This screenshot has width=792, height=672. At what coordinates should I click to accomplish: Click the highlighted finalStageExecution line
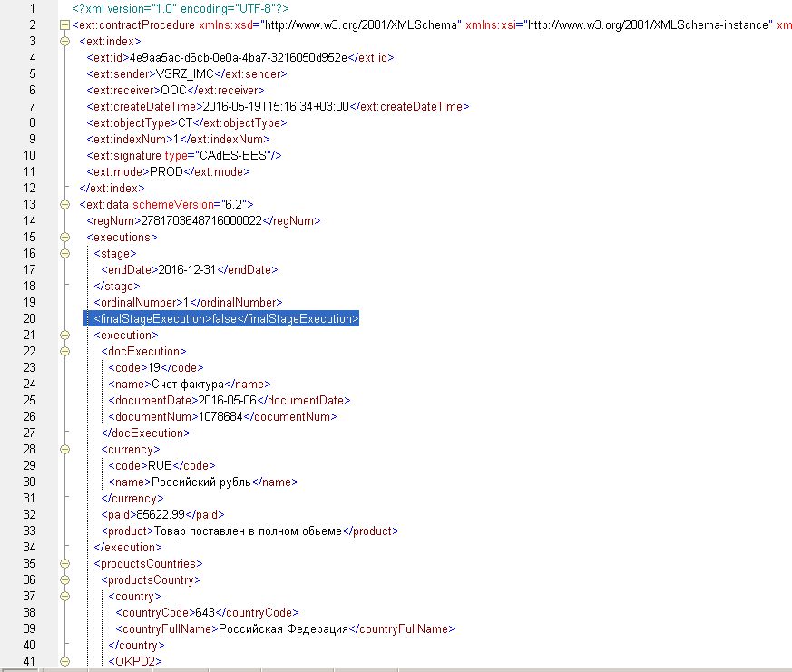(226, 318)
